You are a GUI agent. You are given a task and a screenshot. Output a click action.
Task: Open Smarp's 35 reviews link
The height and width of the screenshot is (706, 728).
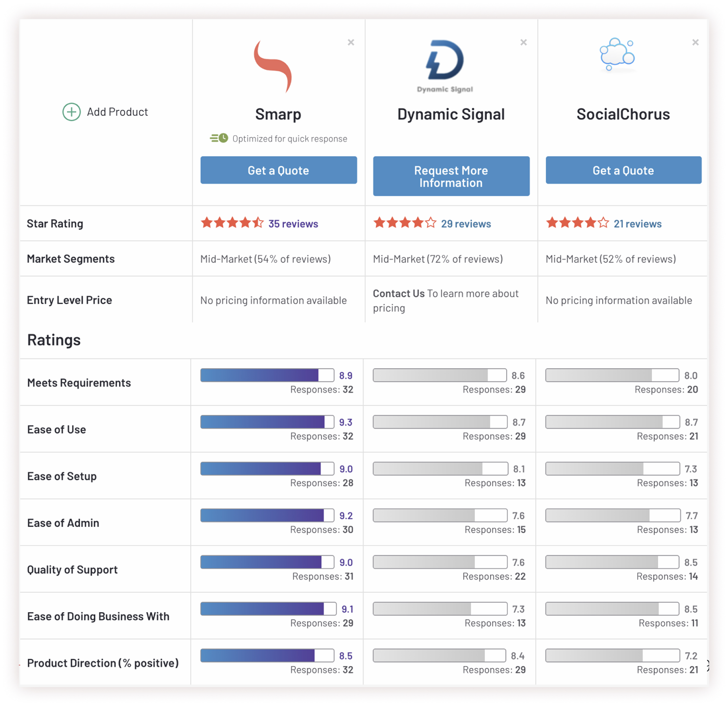293,224
